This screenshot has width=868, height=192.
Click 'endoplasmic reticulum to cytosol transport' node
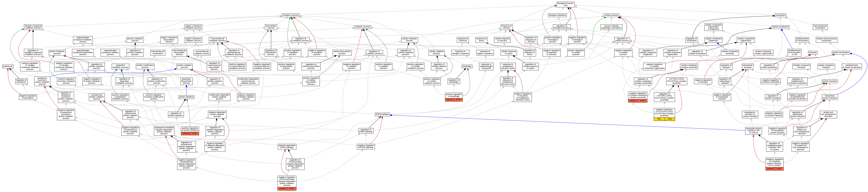coord(750,114)
